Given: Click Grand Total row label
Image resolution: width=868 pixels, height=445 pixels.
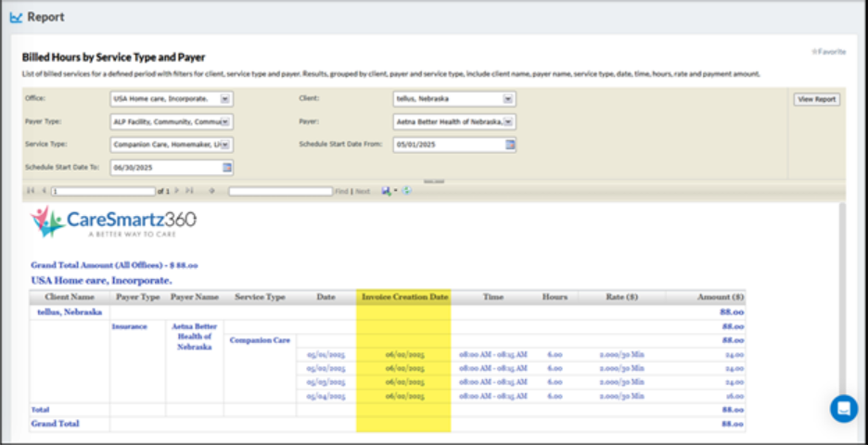Looking at the screenshot, I should (55, 424).
